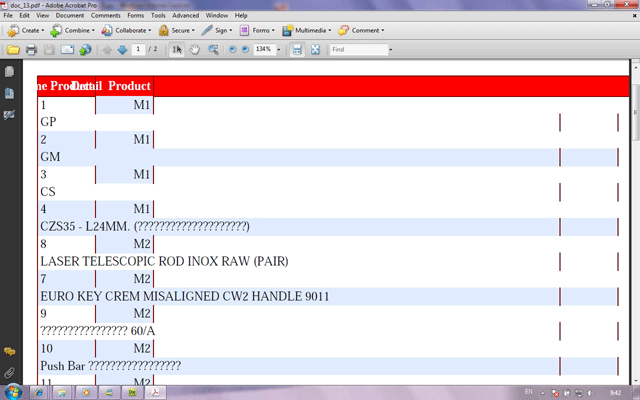Open the File menu
The height and width of the screenshot is (400, 640).
[x=8, y=16]
